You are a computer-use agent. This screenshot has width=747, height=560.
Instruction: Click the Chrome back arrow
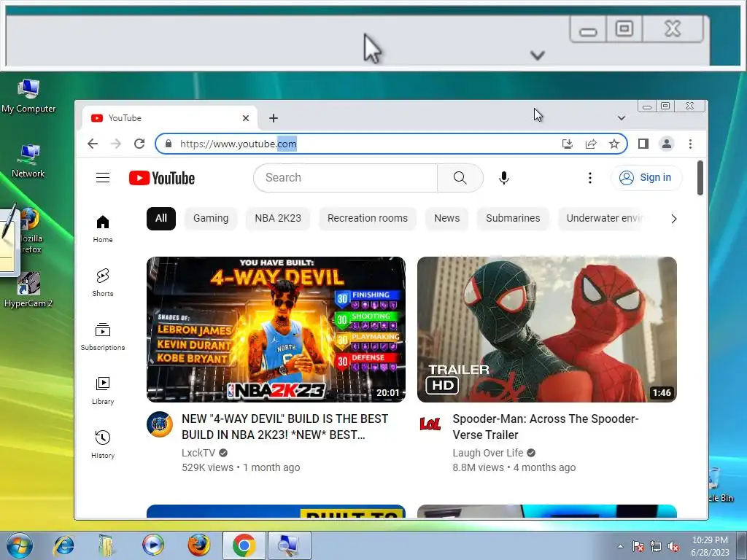(93, 144)
